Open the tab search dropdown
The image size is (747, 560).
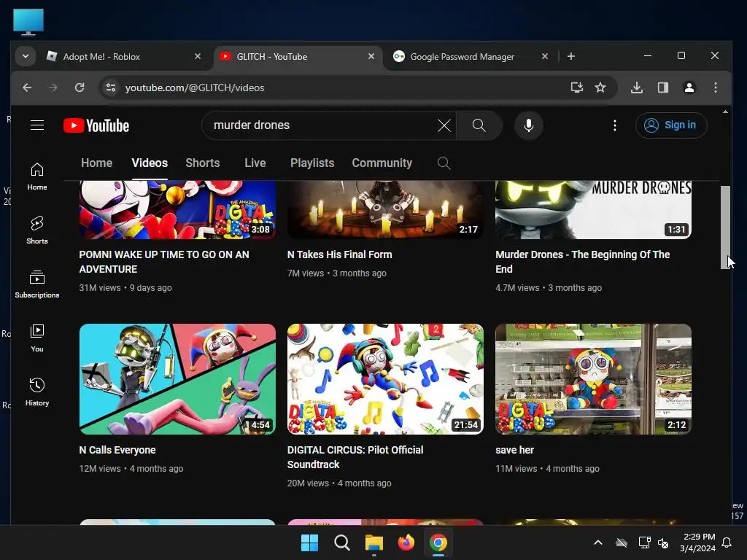pos(26,56)
